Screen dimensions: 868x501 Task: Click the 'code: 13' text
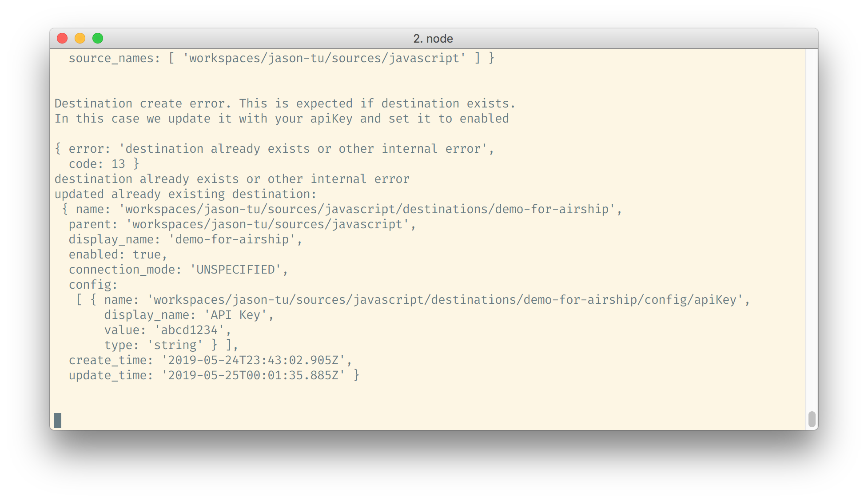click(97, 164)
